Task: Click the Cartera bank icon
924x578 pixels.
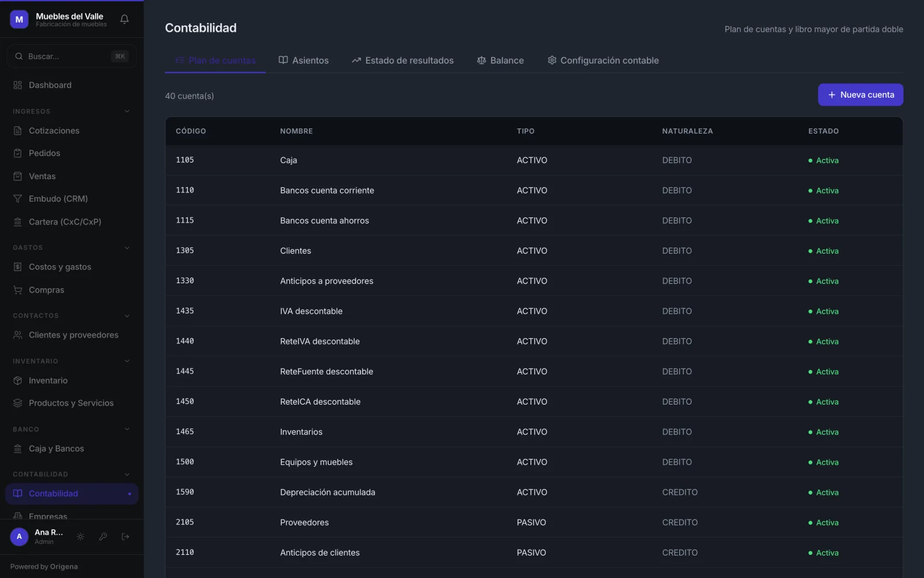Action: (17, 222)
